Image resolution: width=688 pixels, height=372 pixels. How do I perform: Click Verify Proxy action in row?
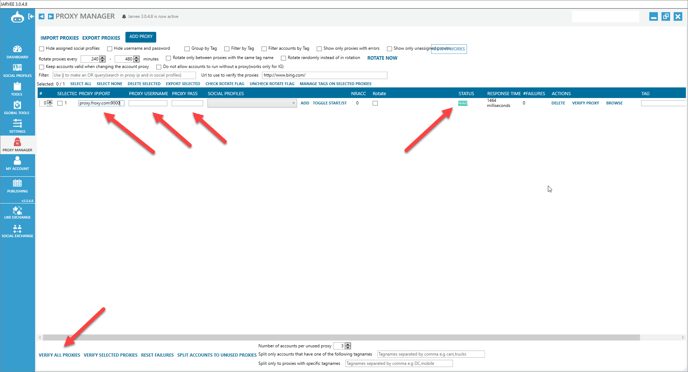(585, 103)
